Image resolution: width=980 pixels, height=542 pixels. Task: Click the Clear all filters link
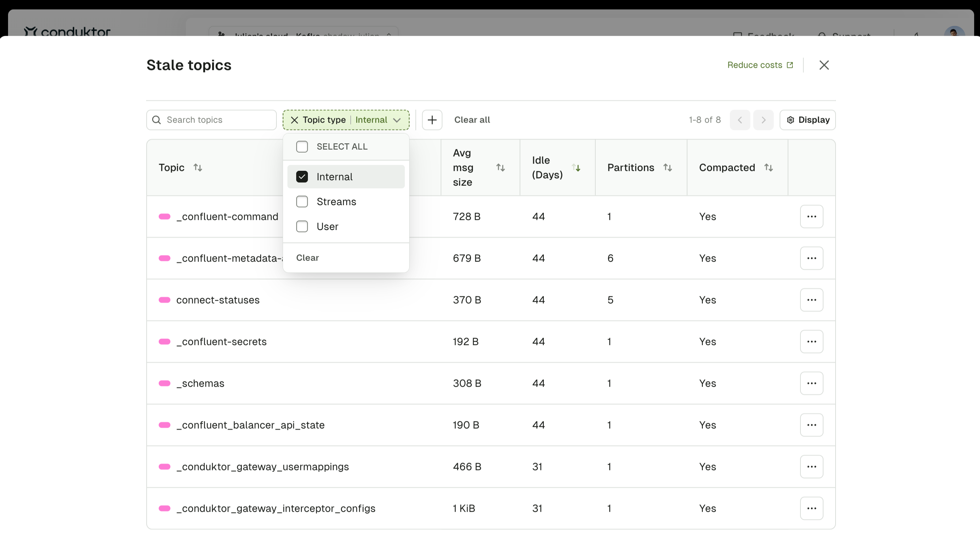(x=472, y=120)
